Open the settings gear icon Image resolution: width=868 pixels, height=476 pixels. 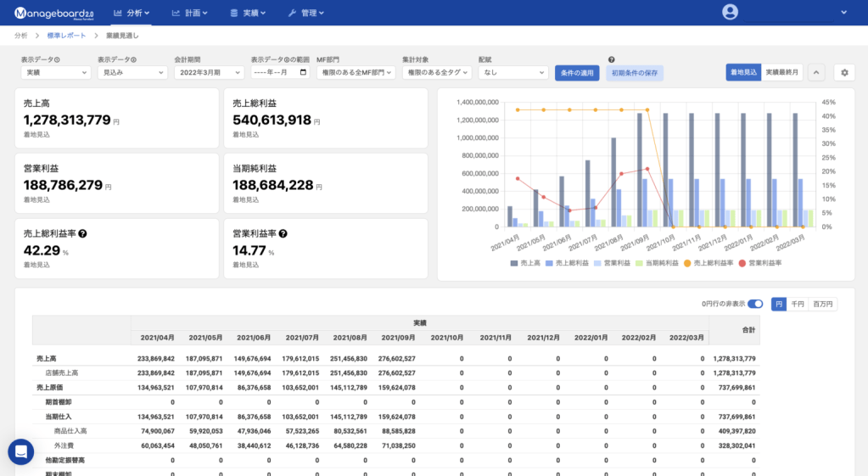tap(843, 73)
